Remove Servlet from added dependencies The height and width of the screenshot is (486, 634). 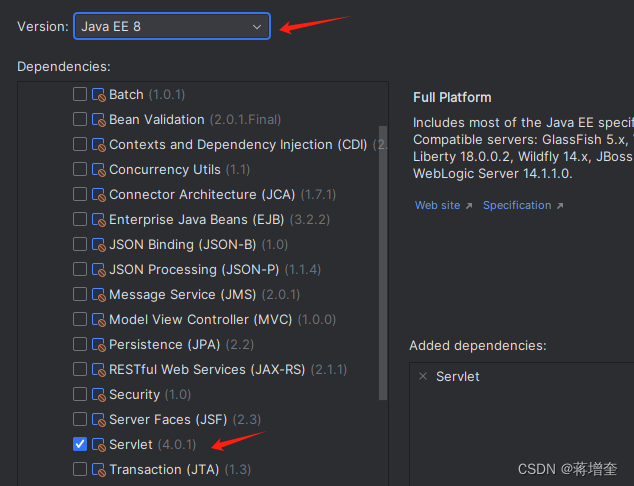tap(423, 376)
